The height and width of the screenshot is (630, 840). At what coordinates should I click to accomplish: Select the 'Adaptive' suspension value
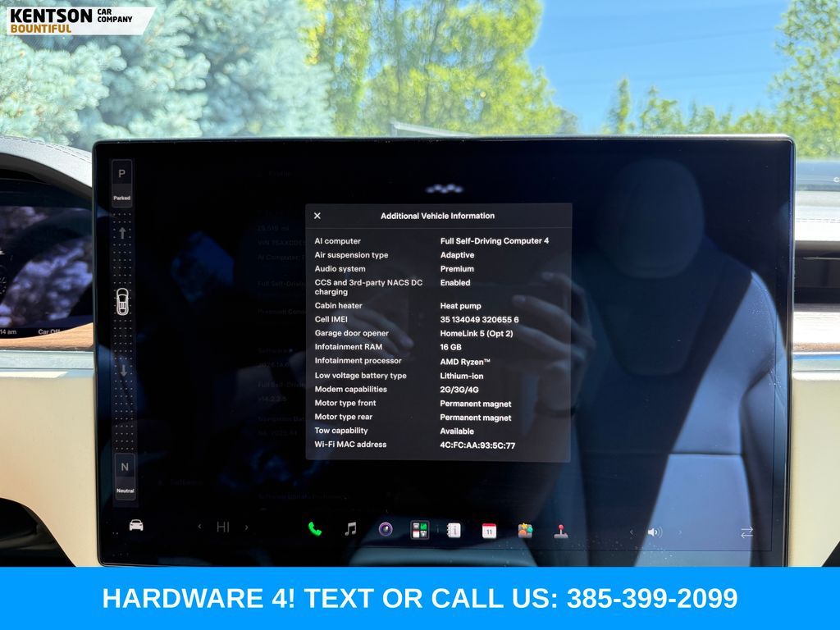(457, 255)
